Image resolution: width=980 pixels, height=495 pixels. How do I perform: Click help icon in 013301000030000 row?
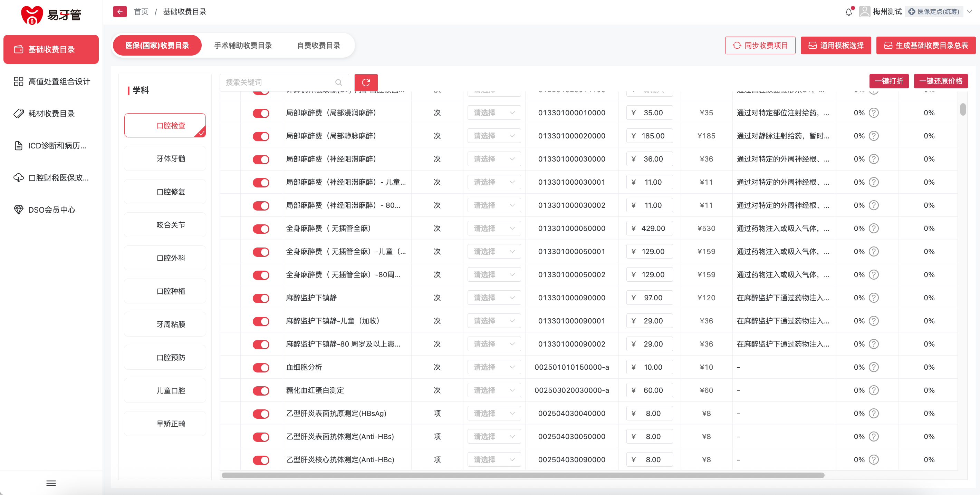point(874,159)
